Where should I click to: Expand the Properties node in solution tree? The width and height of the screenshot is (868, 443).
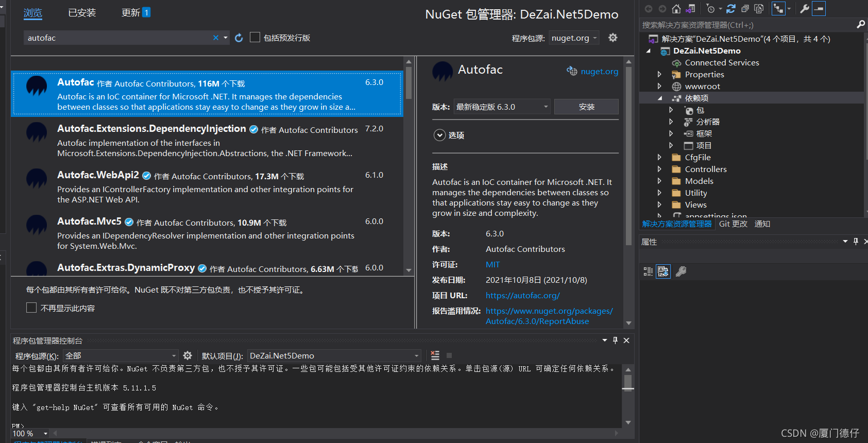tap(659, 74)
